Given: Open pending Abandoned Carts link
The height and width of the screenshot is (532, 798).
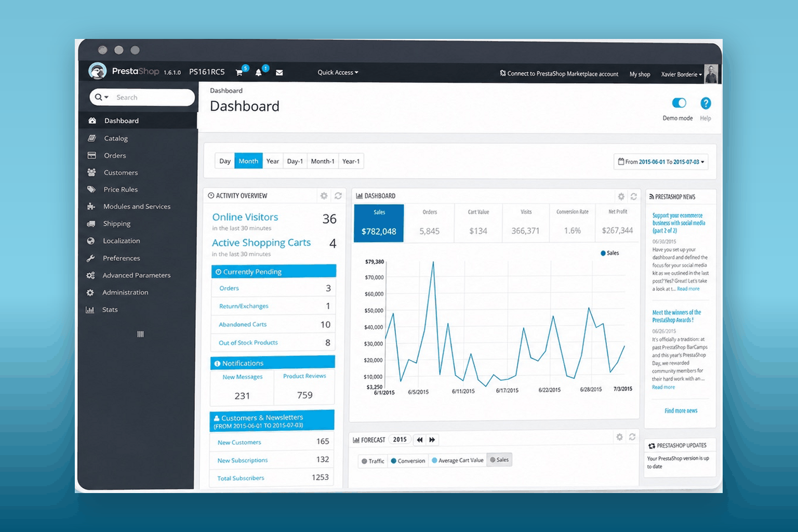Looking at the screenshot, I should [x=243, y=324].
